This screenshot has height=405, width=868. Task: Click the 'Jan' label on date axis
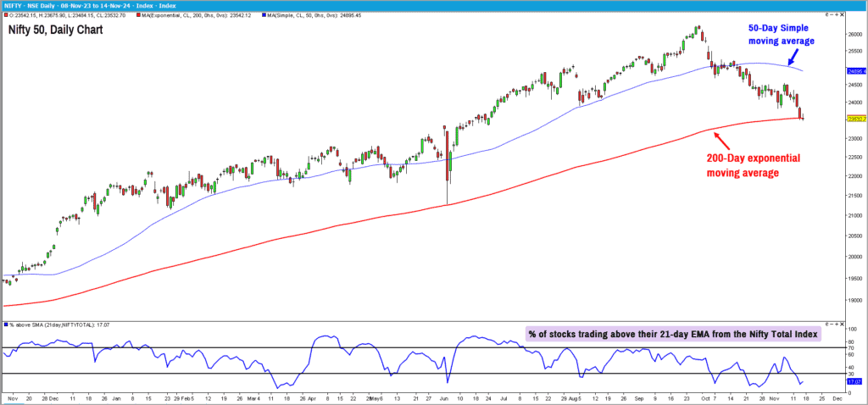115,398
